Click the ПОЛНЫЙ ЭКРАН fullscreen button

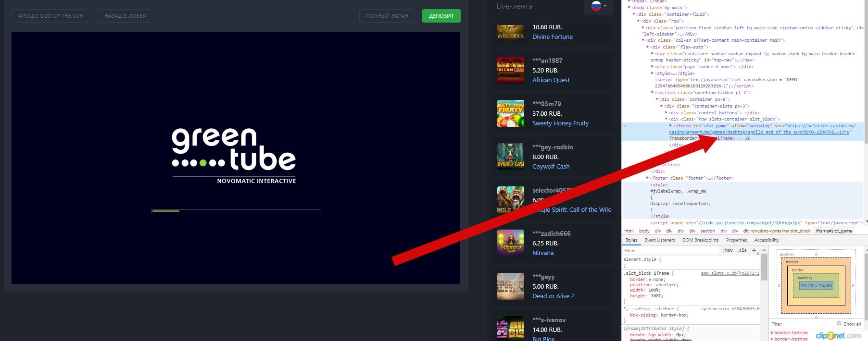(x=387, y=16)
